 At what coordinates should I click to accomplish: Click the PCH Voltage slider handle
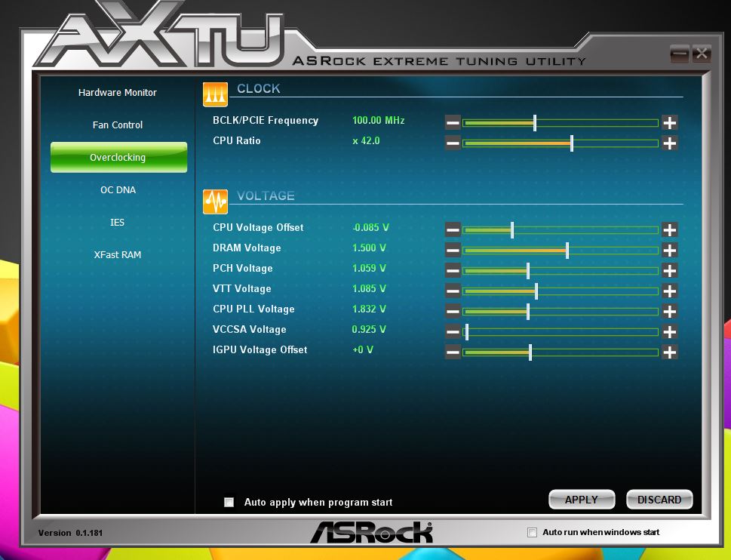pos(528,270)
